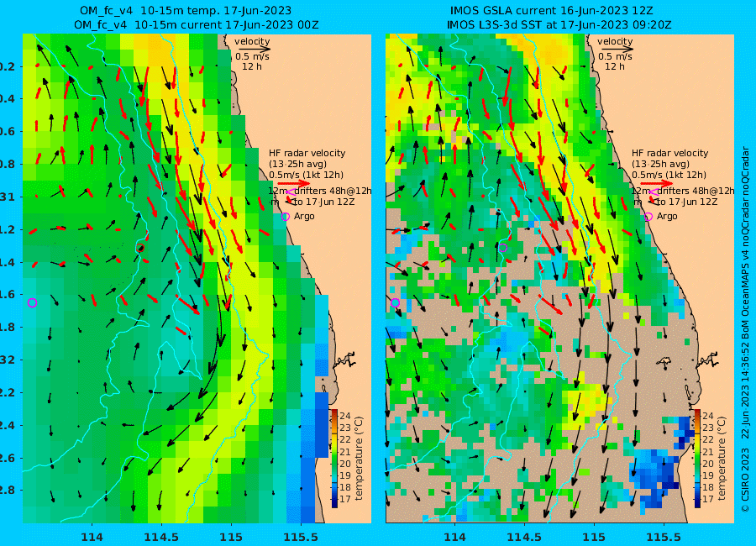Click '0.5m/s (1kt 12h)' text in right panel
756x546 pixels.
(x=669, y=175)
